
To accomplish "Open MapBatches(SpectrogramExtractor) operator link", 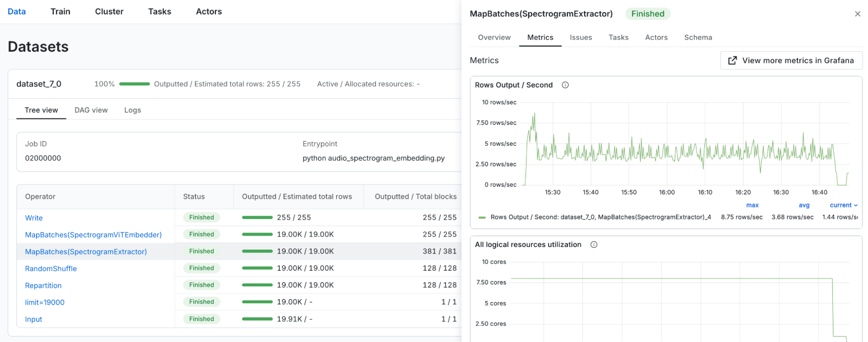I will (86, 252).
